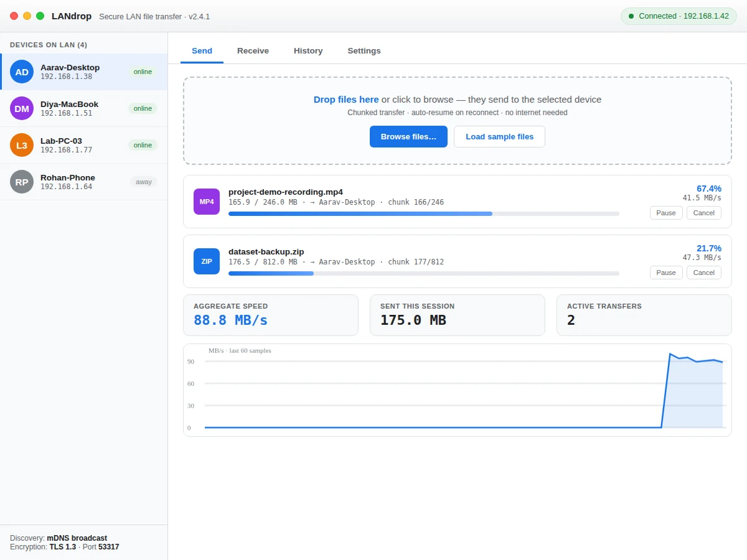
Task: Click the Drop files here link
Action: [346, 100]
